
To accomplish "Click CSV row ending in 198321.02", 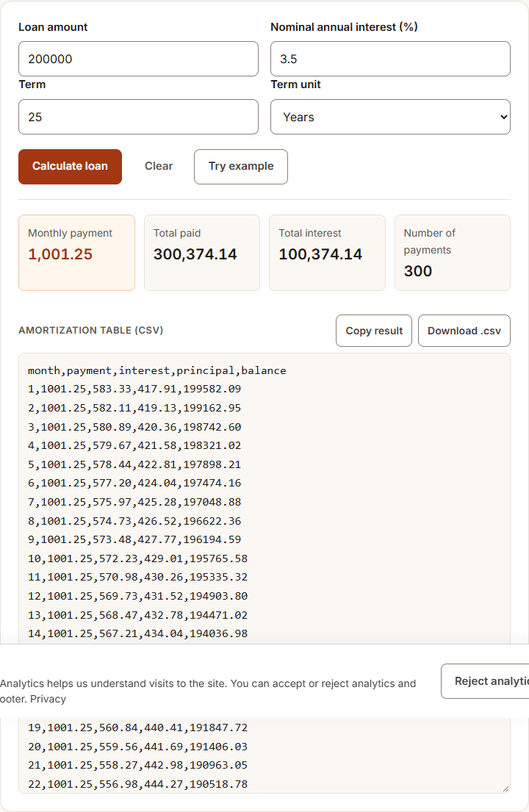I will [134, 445].
